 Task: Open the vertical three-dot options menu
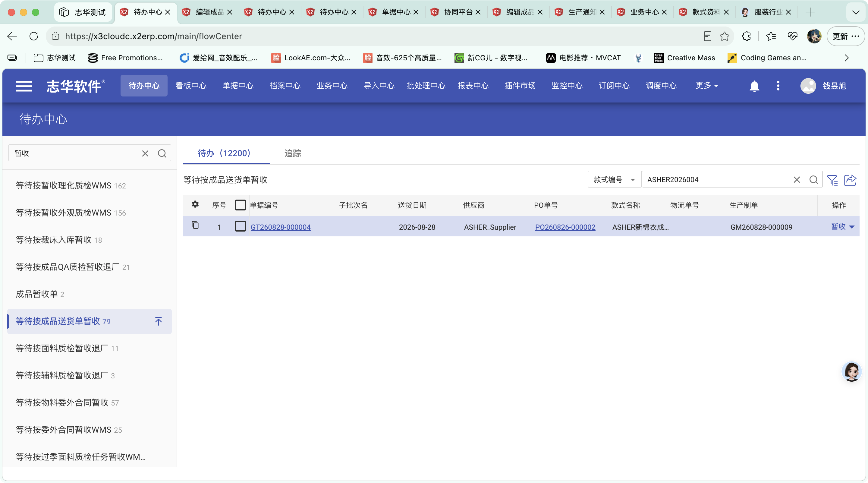(778, 86)
